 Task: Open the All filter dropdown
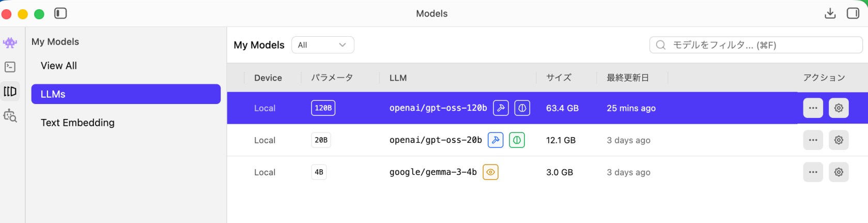click(322, 45)
